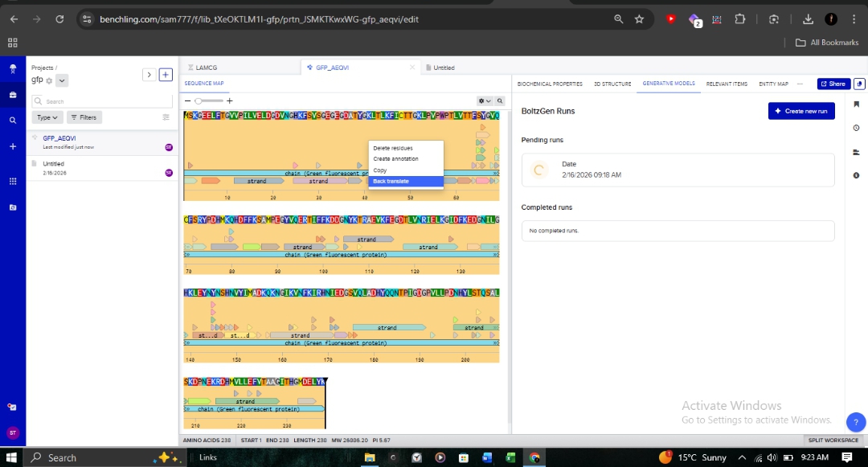Open the applications grid icon in left sidebar

pos(12,181)
